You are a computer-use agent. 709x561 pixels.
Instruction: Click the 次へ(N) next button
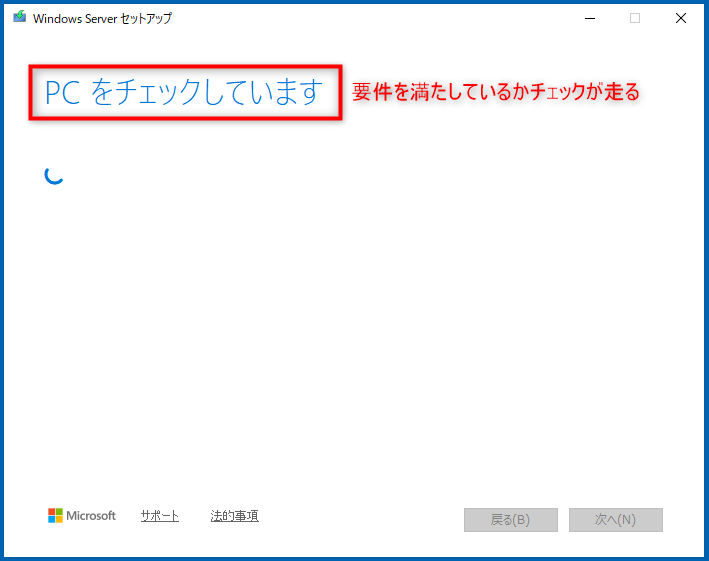[x=615, y=520]
